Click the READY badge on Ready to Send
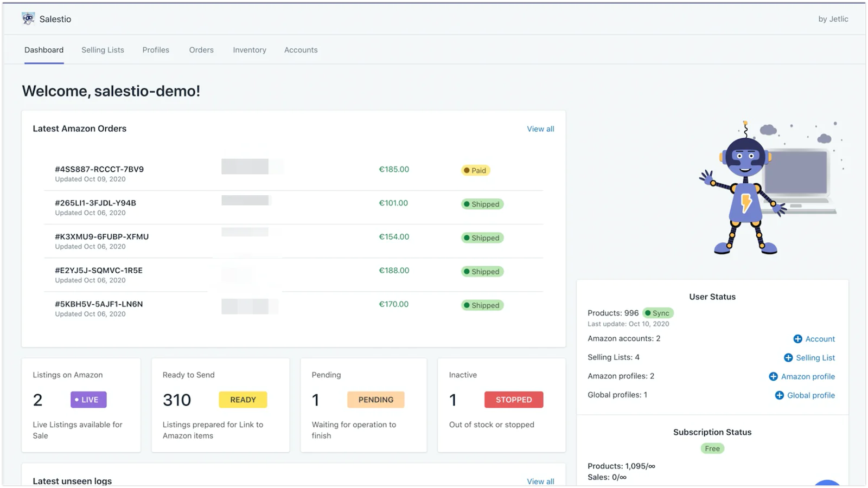This screenshot has height=488, width=868. pyautogui.click(x=242, y=400)
